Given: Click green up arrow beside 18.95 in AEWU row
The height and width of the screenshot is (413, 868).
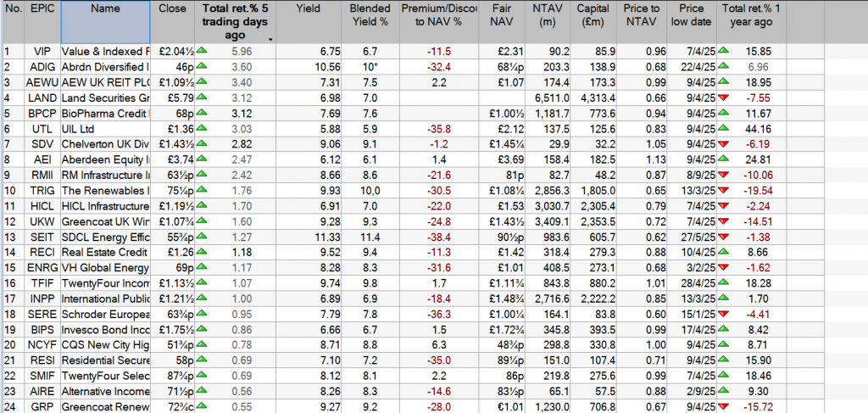Looking at the screenshot, I should pos(724,82).
